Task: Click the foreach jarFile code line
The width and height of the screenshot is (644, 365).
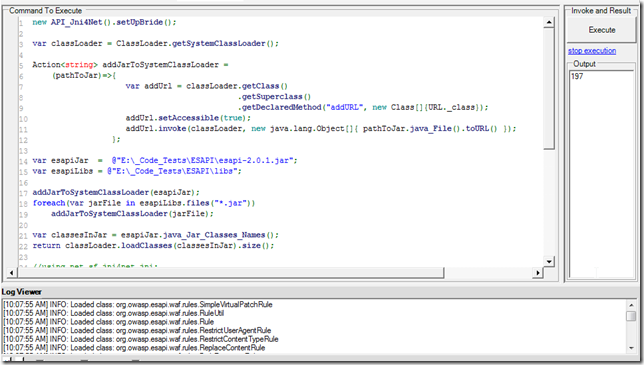Action: 144,203
